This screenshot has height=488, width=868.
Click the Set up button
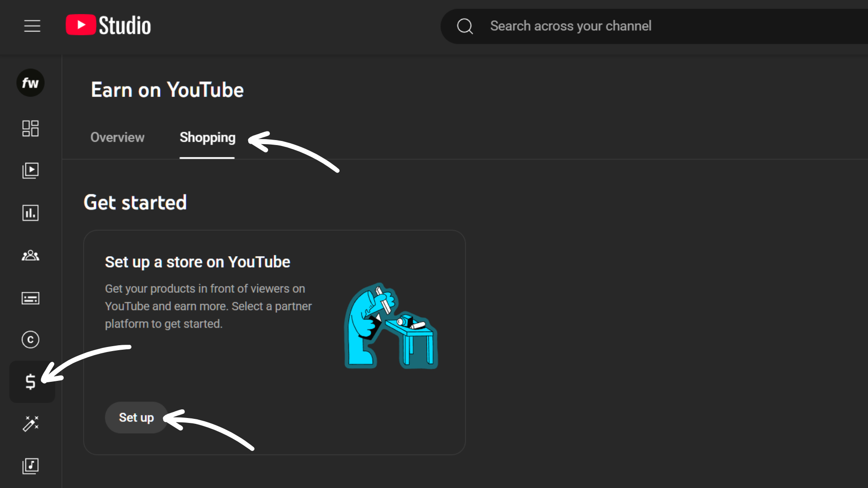[136, 417]
